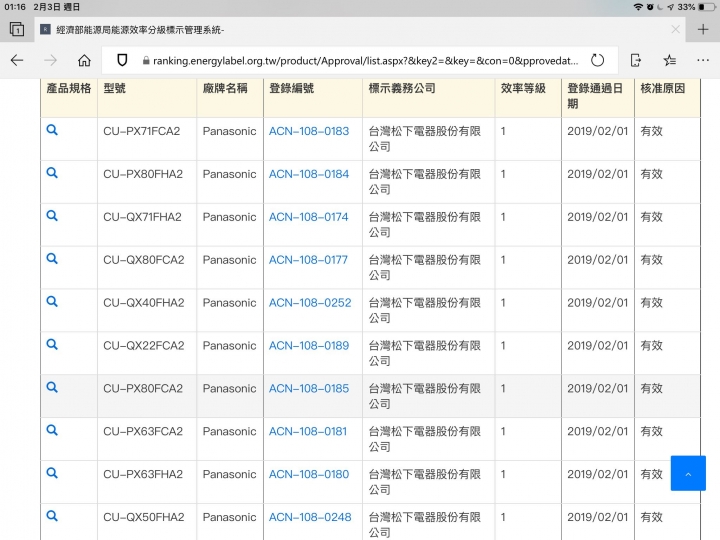The width and height of the screenshot is (720, 540).
Task: View specs for CU-PX80FCA2 magnifier
Action: pos(52,387)
